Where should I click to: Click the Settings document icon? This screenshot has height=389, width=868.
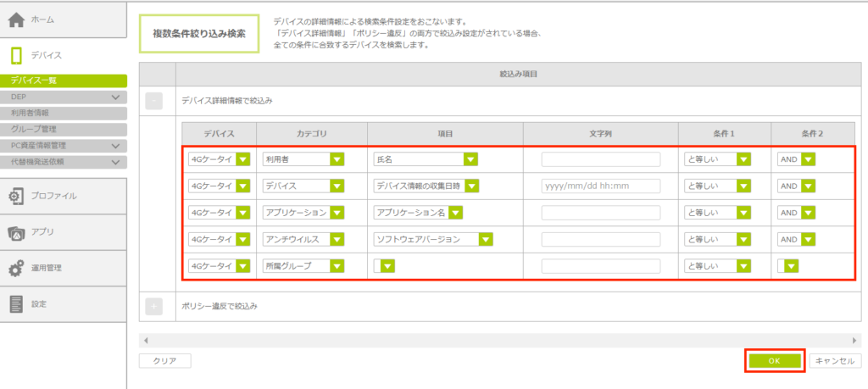point(17,304)
